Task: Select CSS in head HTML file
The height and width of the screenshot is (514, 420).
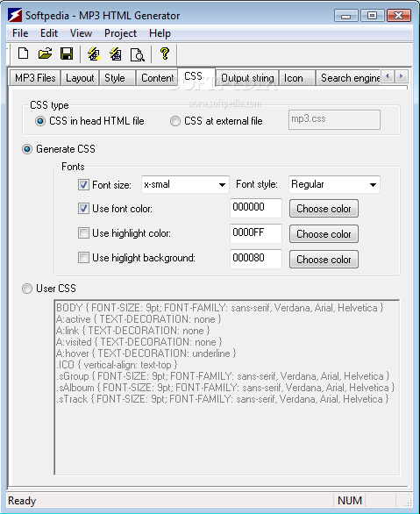Action: point(89,121)
